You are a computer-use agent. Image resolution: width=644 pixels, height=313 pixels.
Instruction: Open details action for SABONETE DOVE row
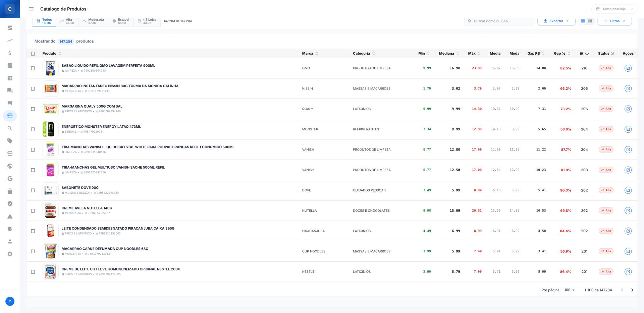coord(628,190)
